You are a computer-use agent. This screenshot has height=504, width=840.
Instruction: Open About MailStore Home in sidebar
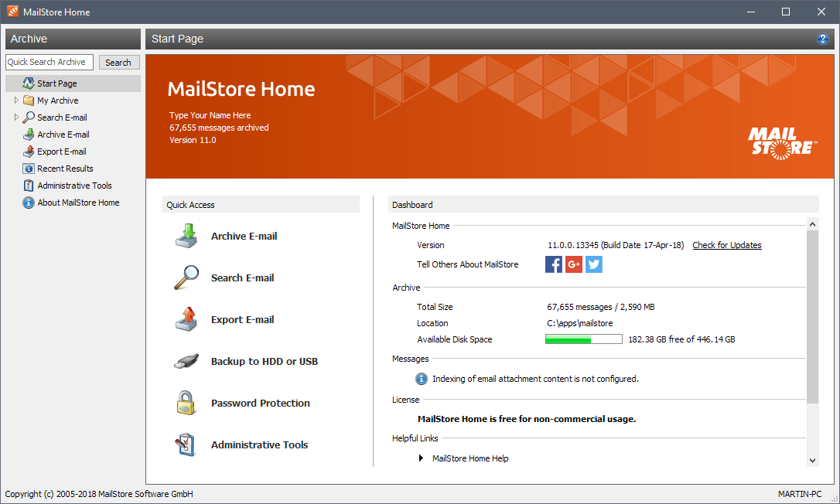pos(78,203)
